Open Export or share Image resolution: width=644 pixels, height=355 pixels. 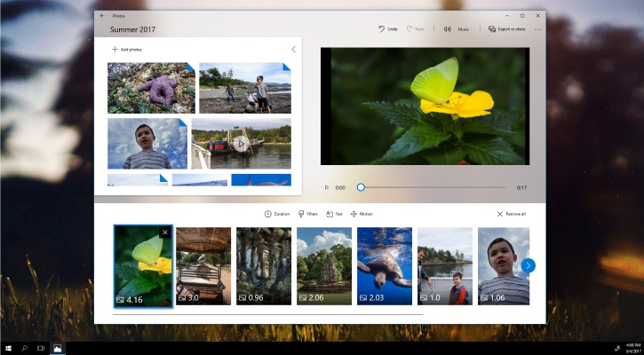tap(506, 29)
